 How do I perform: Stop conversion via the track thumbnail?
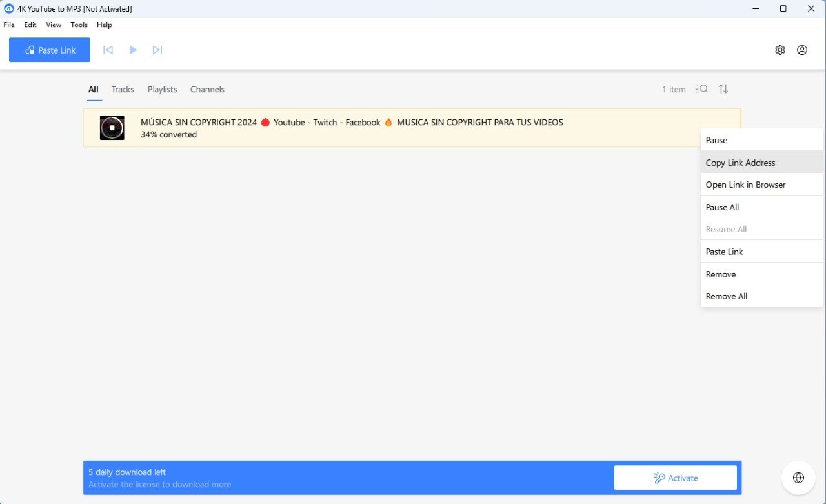pyautogui.click(x=112, y=128)
